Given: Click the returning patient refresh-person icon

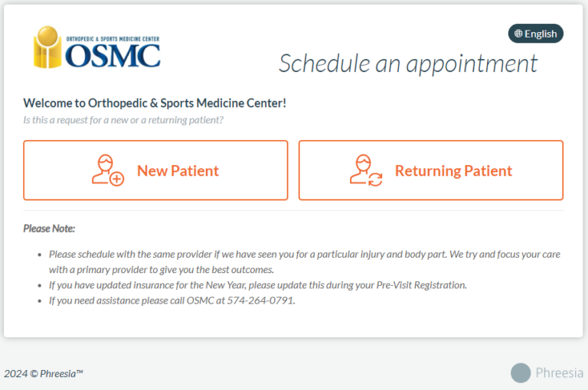Looking at the screenshot, I should coord(365,171).
